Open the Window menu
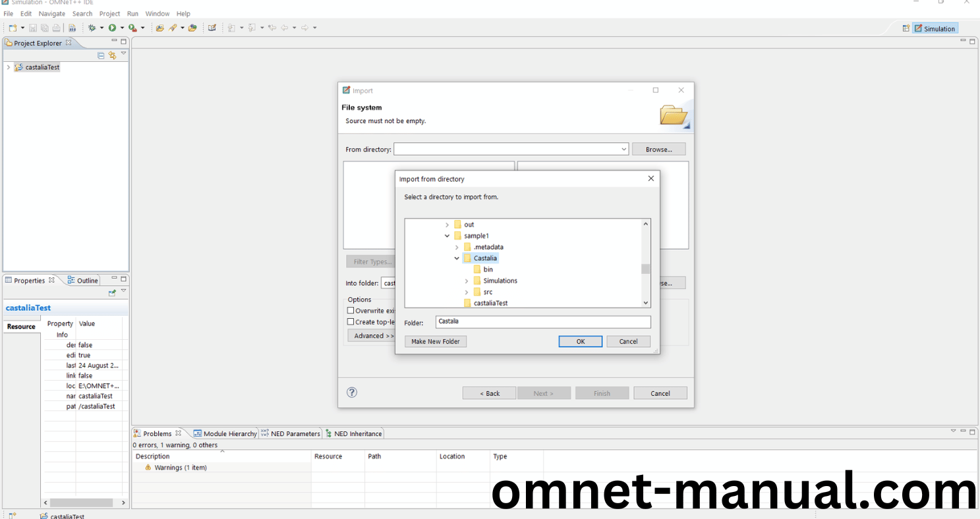The image size is (980, 519). pos(158,13)
